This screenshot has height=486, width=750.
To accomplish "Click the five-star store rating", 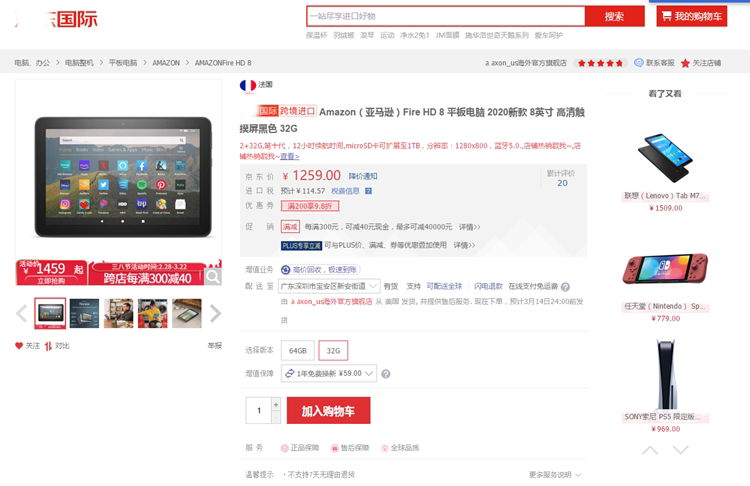I will click(600, 63).
